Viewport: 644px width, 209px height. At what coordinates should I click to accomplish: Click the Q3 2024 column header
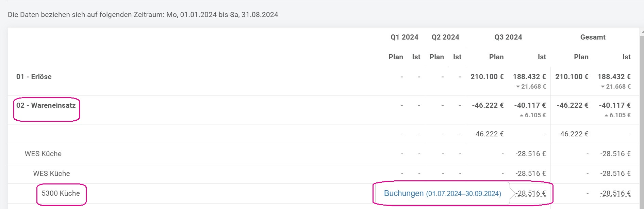point(508,37)
